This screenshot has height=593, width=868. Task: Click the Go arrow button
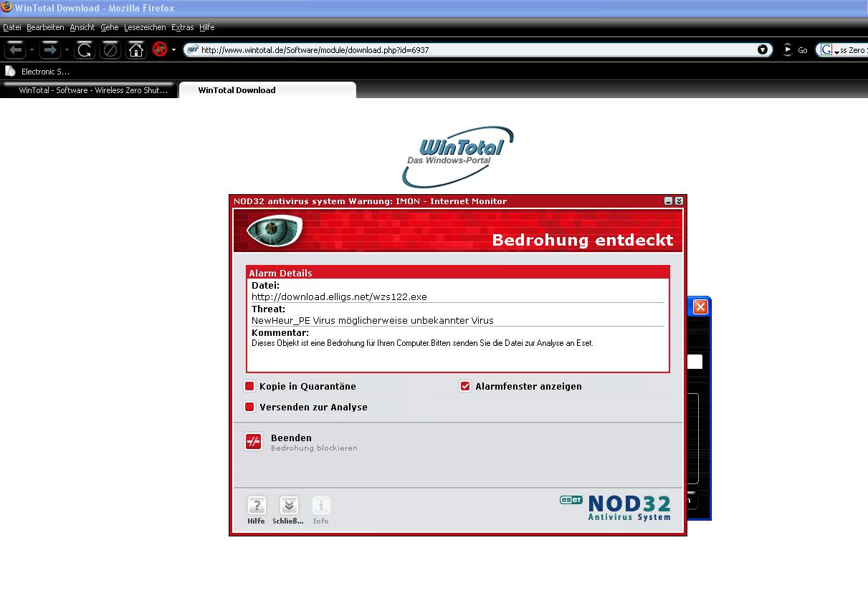click(788, 50)
